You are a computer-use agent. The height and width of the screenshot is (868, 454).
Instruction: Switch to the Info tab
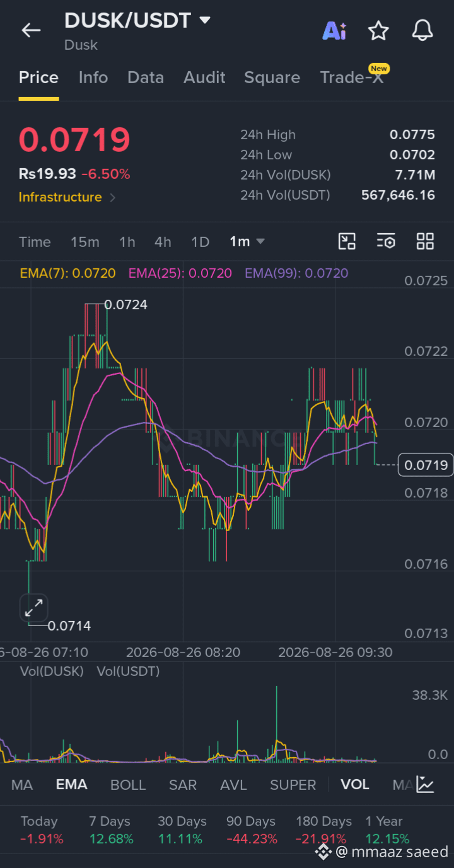pos(93,77)
